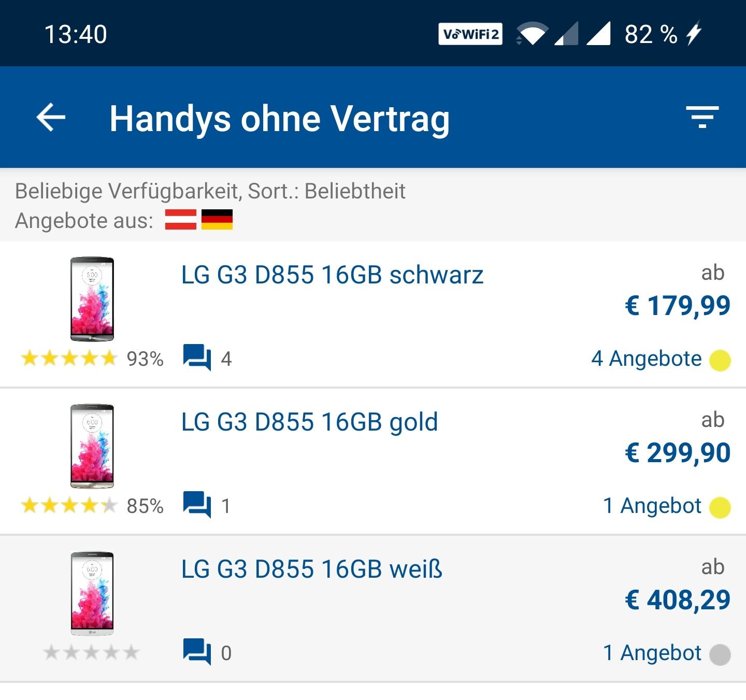
Task: Tap the LG G3 weiß product thumbnail
Action: click(x=92, y=593)
